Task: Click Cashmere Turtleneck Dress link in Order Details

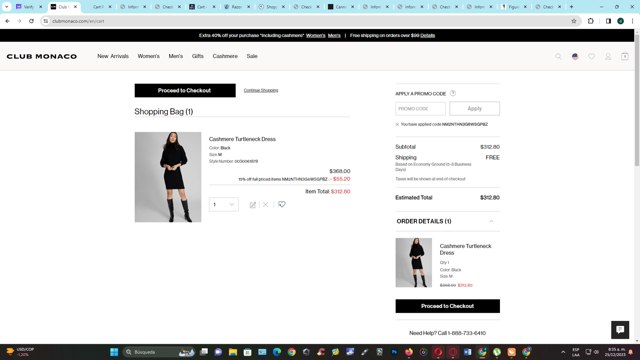Action: click(x=465, y=249)
